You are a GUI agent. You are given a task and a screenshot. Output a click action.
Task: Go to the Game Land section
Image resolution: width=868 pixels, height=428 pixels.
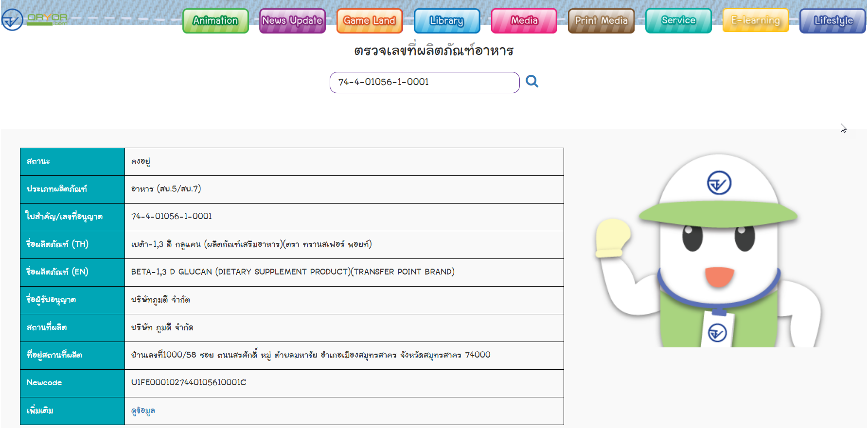pyautogui.click(x=370, y=21)
